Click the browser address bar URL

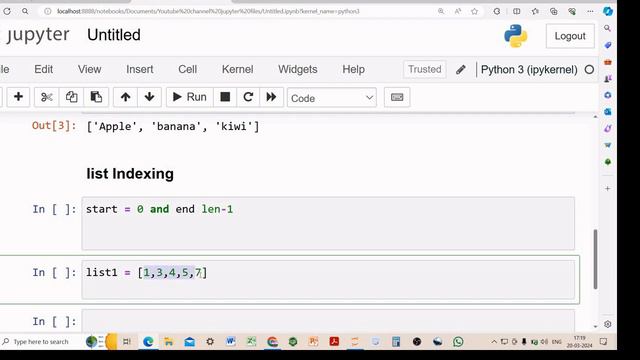click(208, 11)
